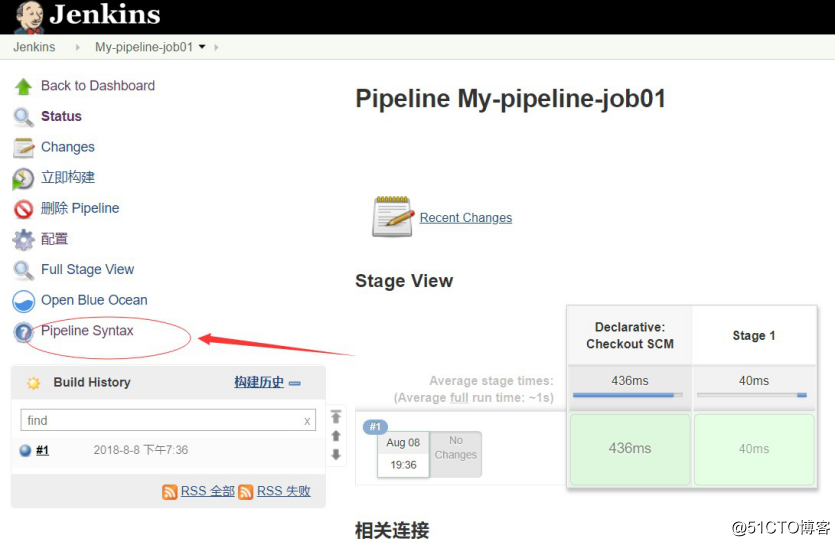
Task: Select Status in the sidebar
Action: (x=62, y=116)
